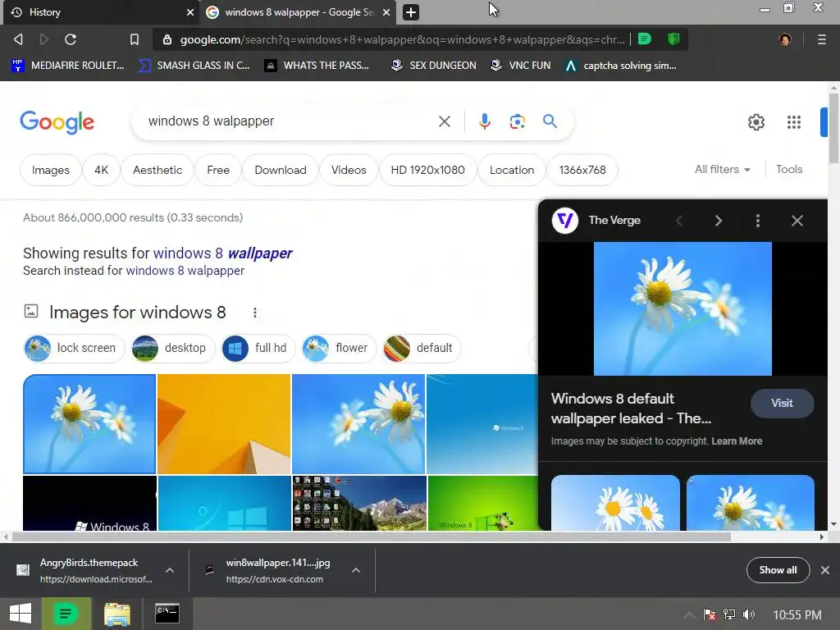Image resolution: width=840 pixels, height=630 pixels.
Task: Open the WHATS THE PASS... bookmark
Action: pos(317,66)
